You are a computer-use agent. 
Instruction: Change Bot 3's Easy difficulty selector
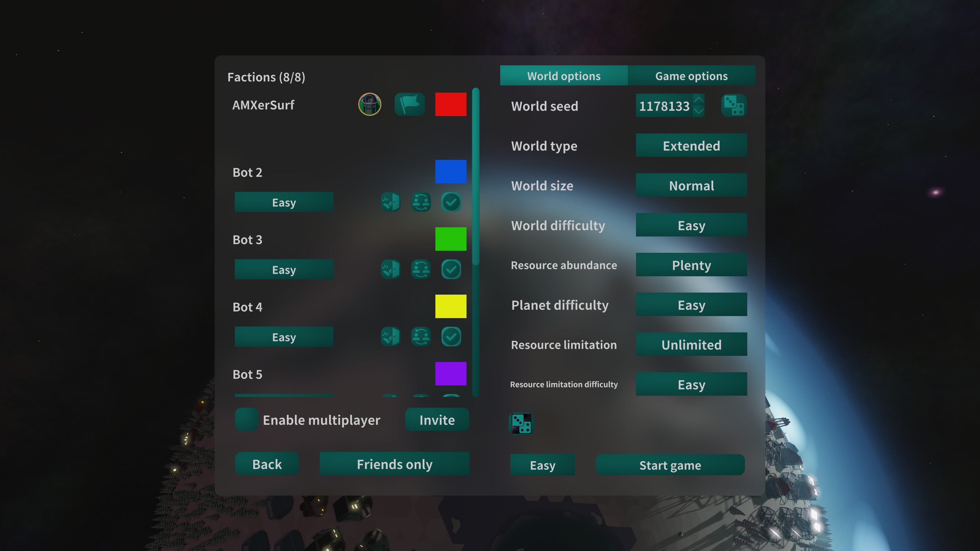point(284,269)
